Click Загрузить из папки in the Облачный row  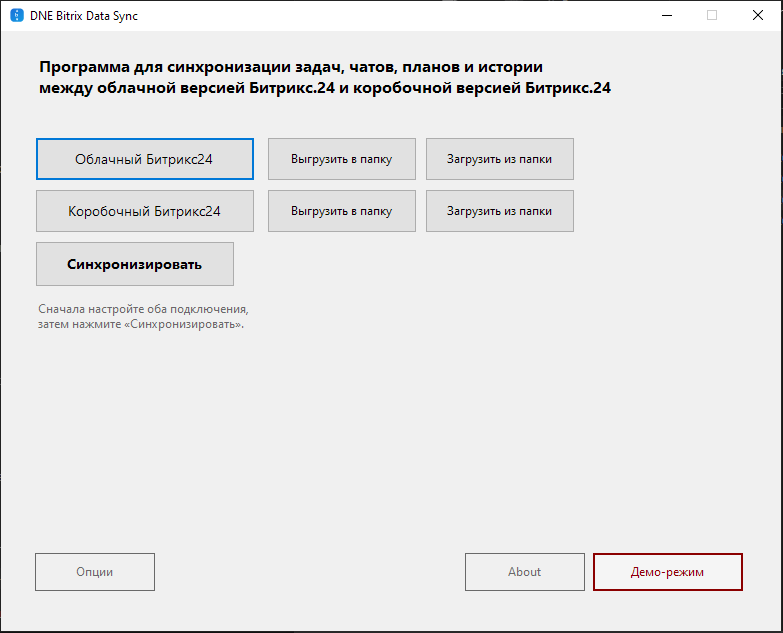coord(499,159)
